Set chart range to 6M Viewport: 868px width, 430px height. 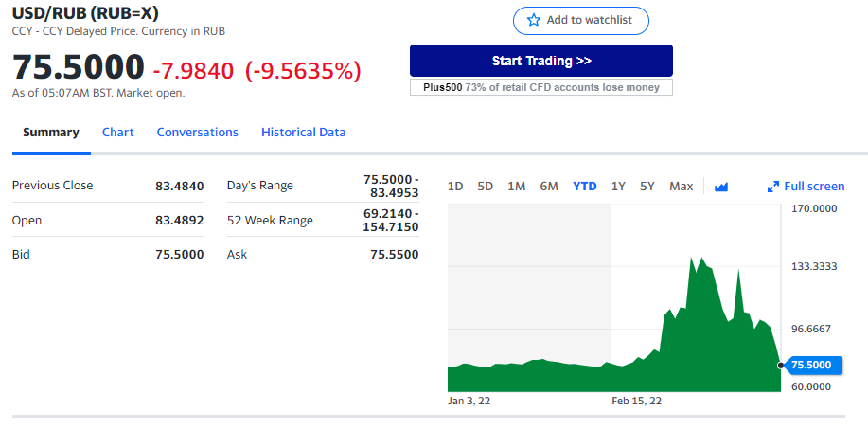coord(549,187)
